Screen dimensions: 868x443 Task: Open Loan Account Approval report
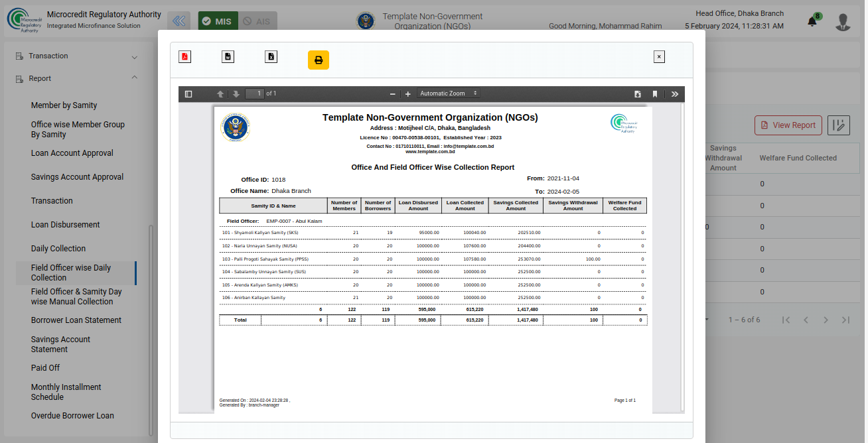pos(72,153)
